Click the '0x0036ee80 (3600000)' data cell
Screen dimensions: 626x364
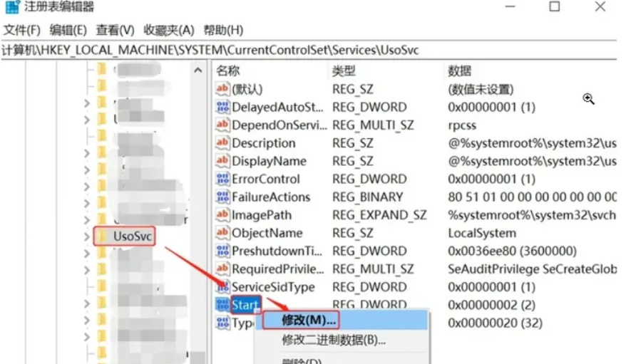tap(512, 251)
